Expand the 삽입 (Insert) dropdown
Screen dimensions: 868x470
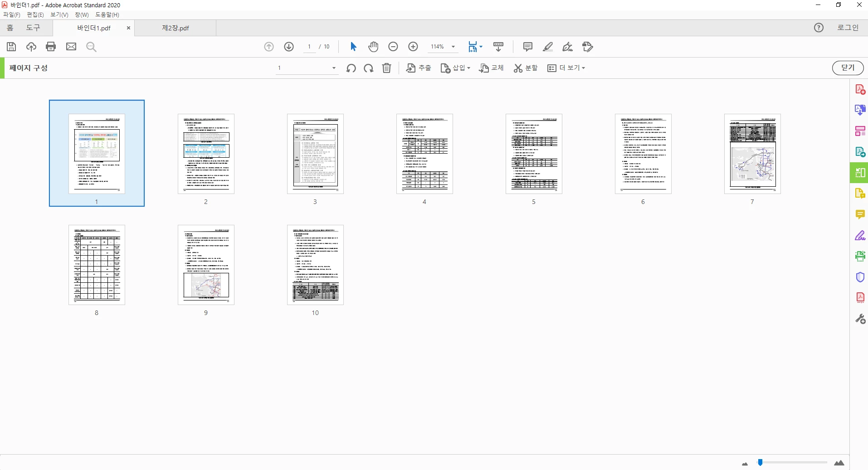tap(456, 68)
